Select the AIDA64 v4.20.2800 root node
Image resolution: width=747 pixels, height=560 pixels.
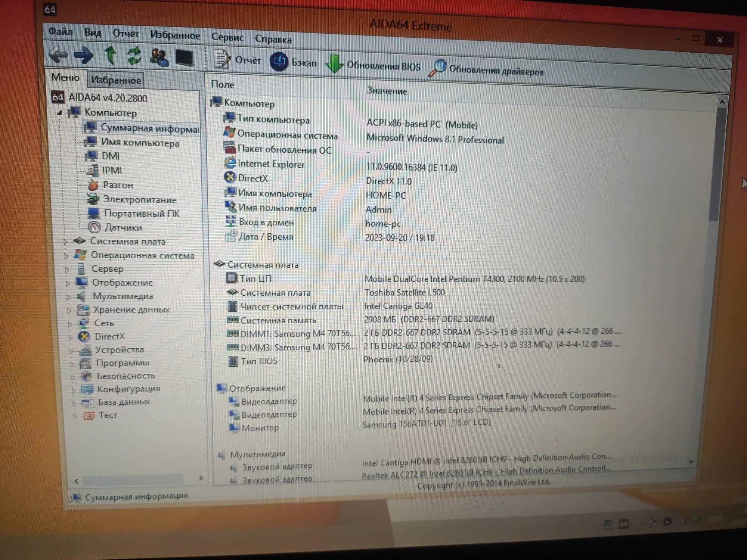coord(99,98)
